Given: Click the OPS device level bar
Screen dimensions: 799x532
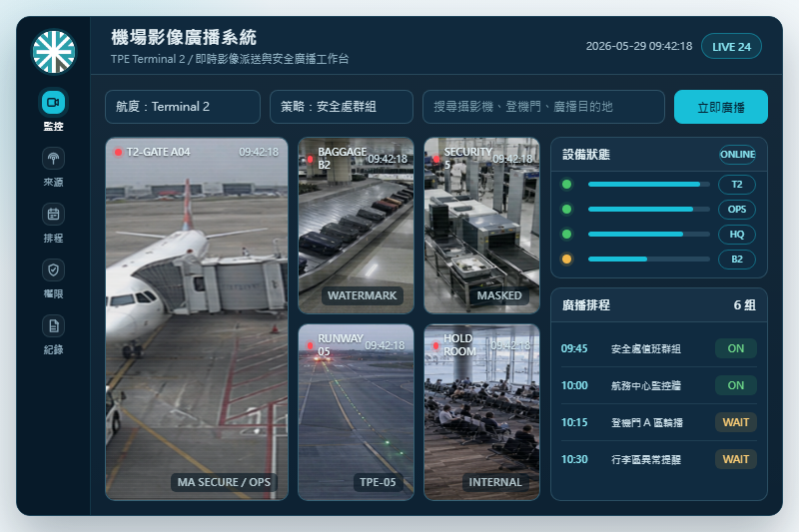Looking at the screenshot, I should point(648,210).
